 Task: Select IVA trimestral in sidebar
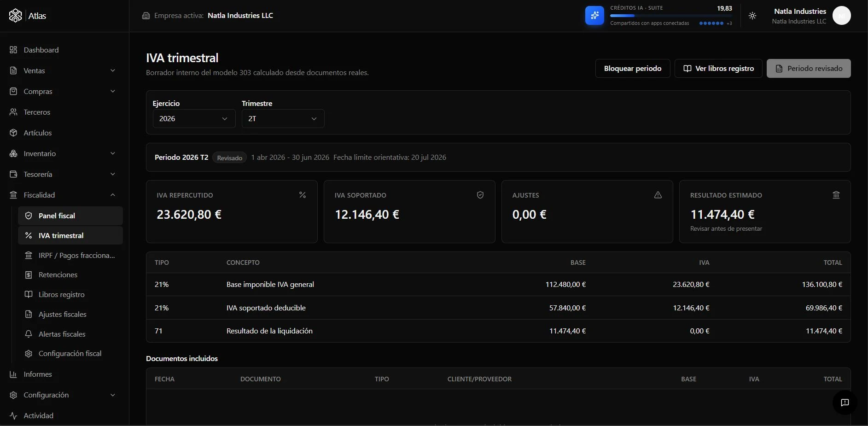tap(70, 235)
